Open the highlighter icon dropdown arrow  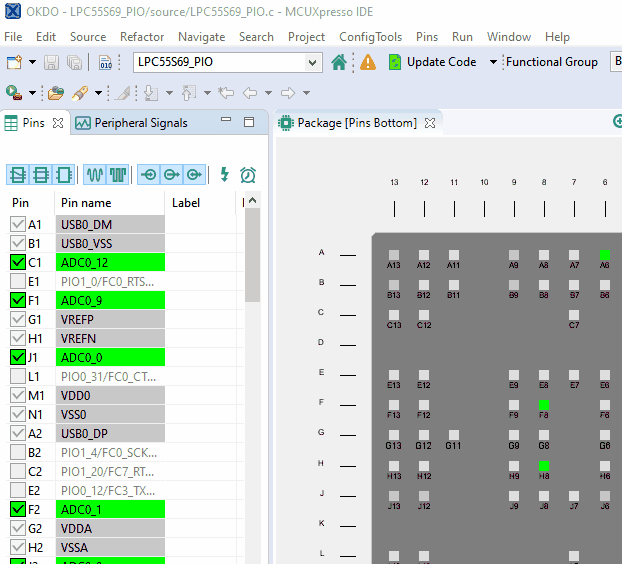click(x=98, y=93)
